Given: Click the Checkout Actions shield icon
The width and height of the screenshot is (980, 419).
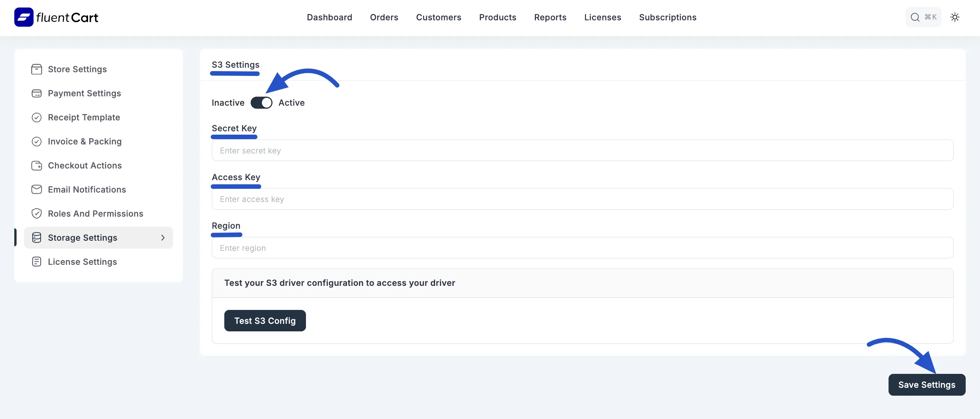Looking at the screenshot, I should [37, 165].
